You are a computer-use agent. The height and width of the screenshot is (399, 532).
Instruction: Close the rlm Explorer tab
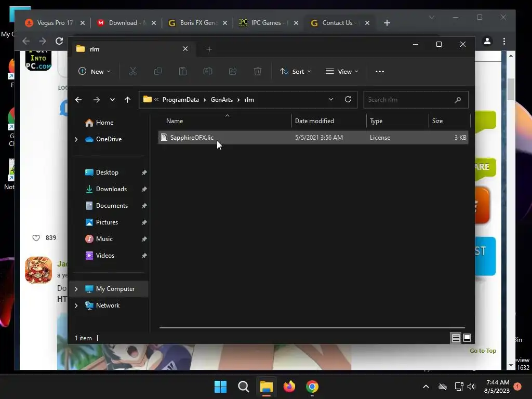click(x=185, y=49)
